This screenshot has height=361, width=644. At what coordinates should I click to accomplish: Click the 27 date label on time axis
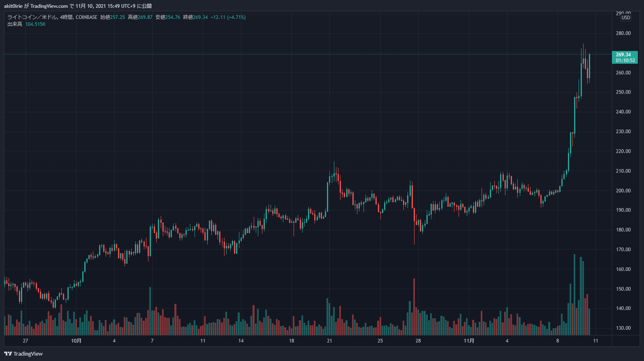[25, 341]
